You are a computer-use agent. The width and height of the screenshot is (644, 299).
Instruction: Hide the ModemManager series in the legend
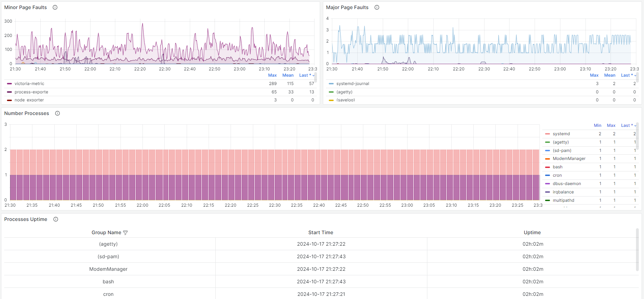point(569,159)
